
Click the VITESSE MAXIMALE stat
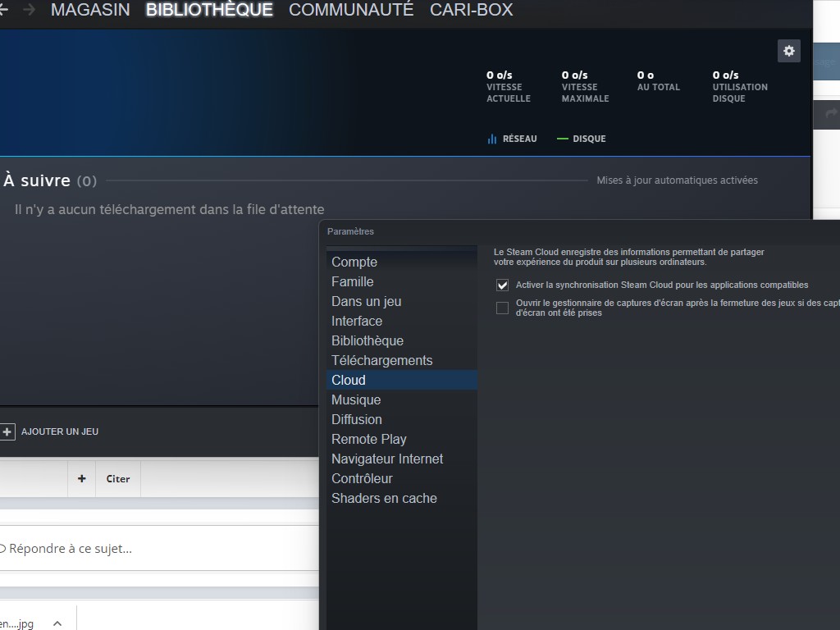click(x=585, y=87)
